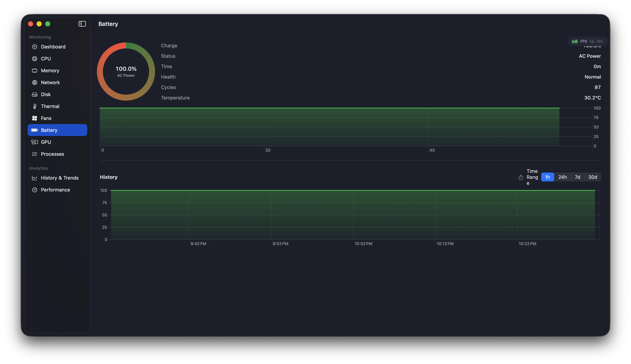
Task: Open Thermal monitoring via the thermometer icon
Action: [34, 106]
